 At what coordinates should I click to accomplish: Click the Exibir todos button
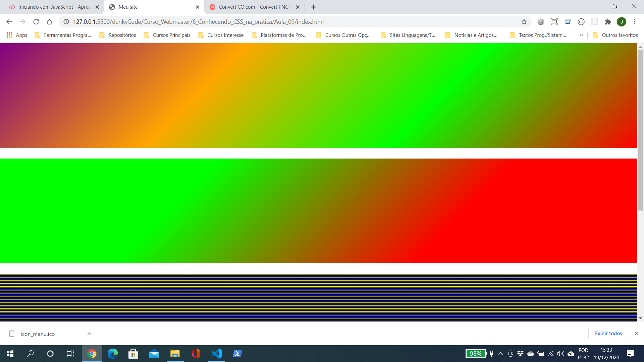click(x=608, y=334)
